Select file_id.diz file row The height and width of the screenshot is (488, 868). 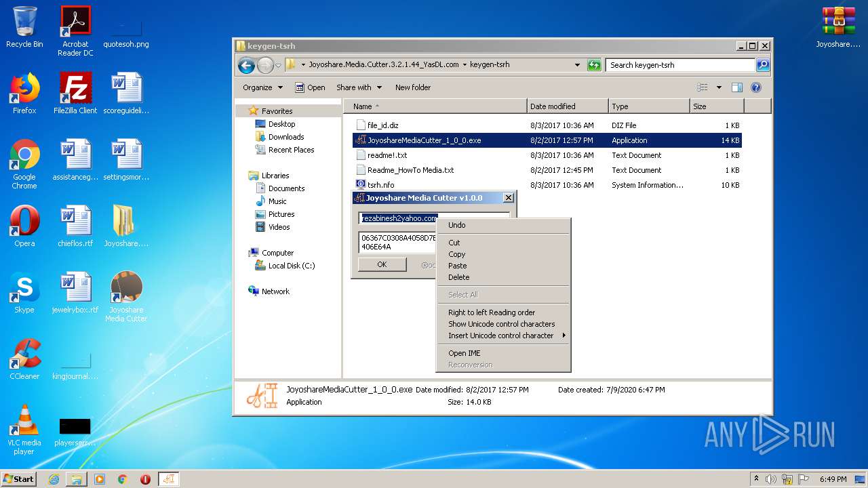coord(547,125)
